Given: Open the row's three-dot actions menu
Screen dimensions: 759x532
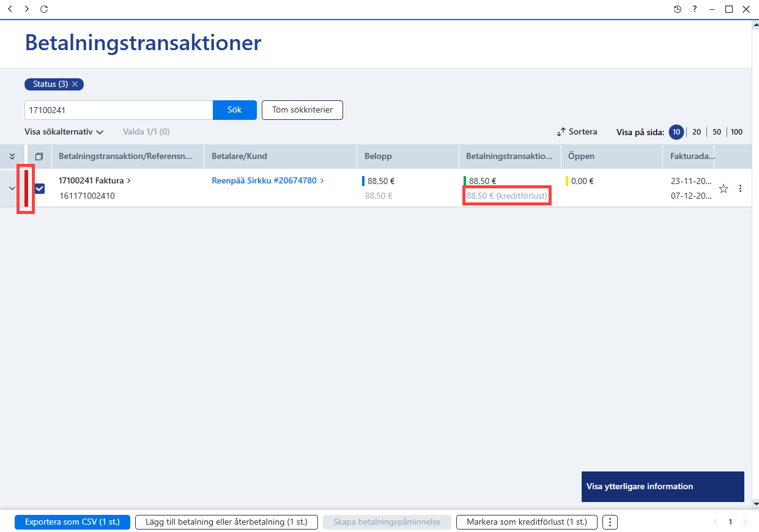Looking at the screenshot, I should [x=740, y=189].
